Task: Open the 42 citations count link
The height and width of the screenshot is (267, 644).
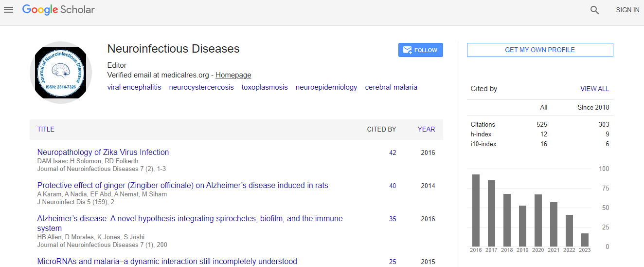Action: coord(393,153)
